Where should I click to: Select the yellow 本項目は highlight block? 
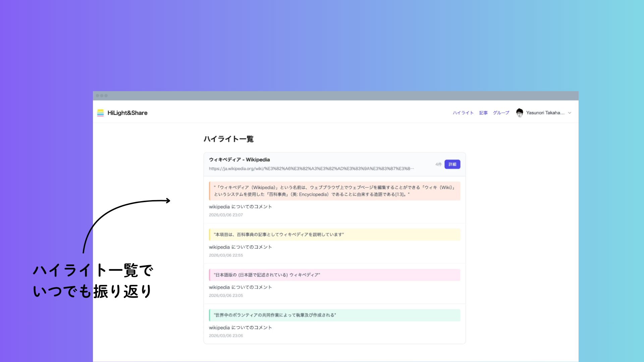tap(334, 235)
